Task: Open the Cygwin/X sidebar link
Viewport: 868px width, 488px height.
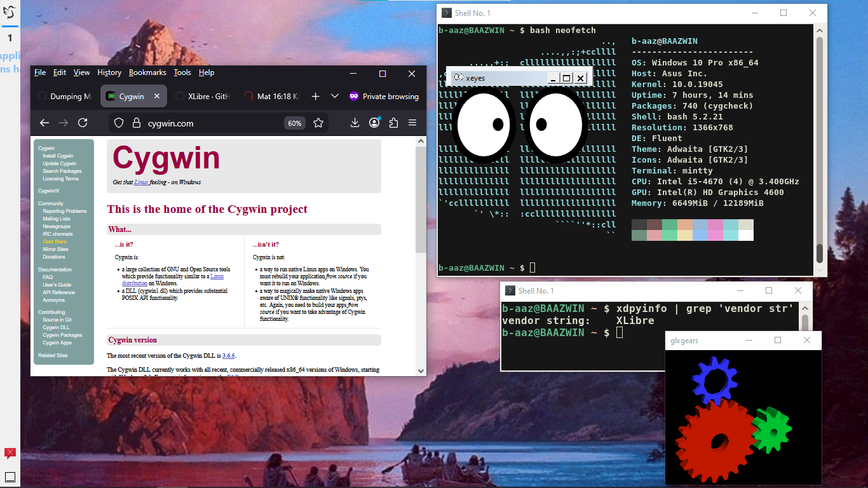Action: coord(48,191)
